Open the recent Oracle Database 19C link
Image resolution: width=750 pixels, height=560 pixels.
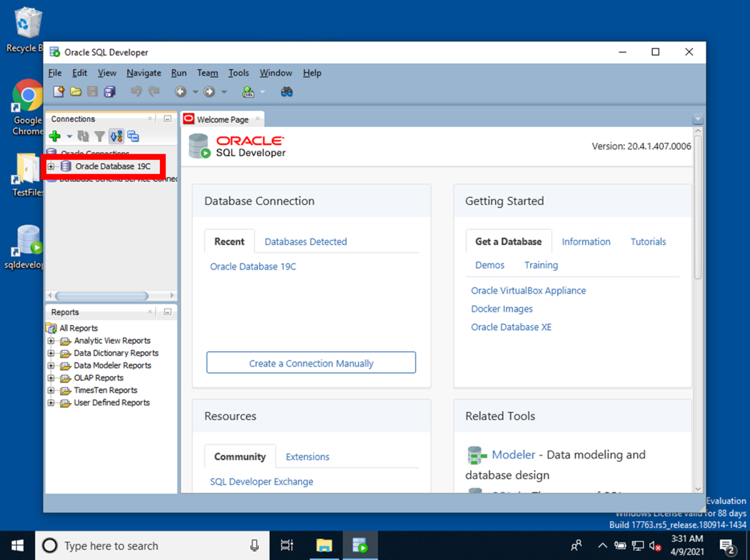point(253,267)
